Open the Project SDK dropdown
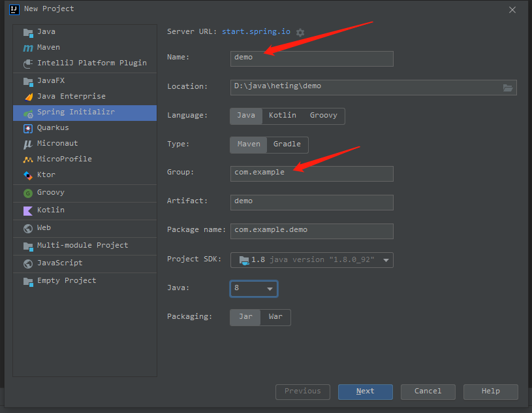 [312, 260]
